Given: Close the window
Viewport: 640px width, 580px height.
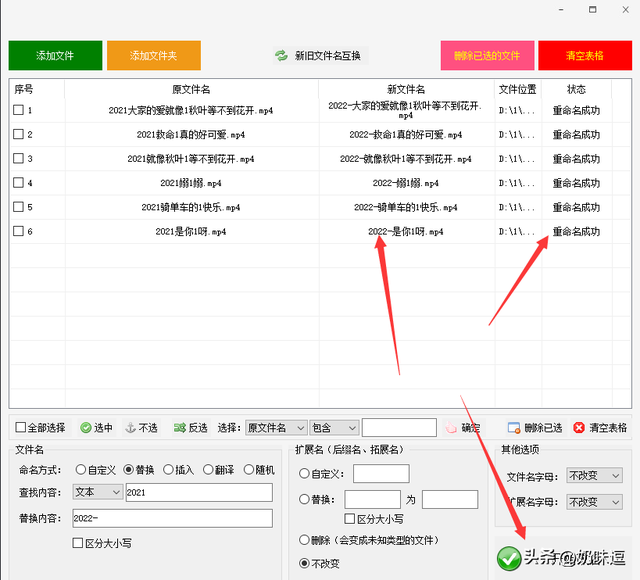Looking at the screenshot, I should coord(625,9).
